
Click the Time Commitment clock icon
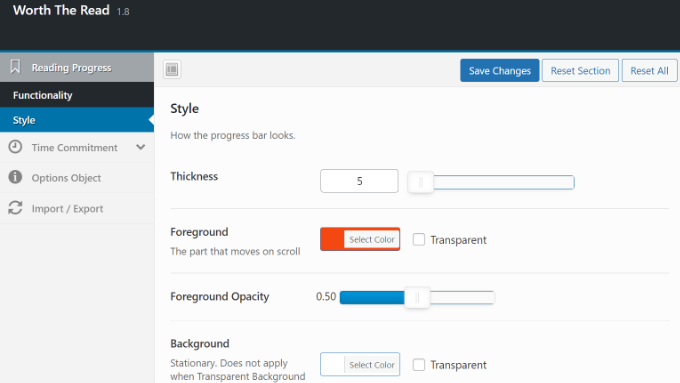click(x=15, y=147)
